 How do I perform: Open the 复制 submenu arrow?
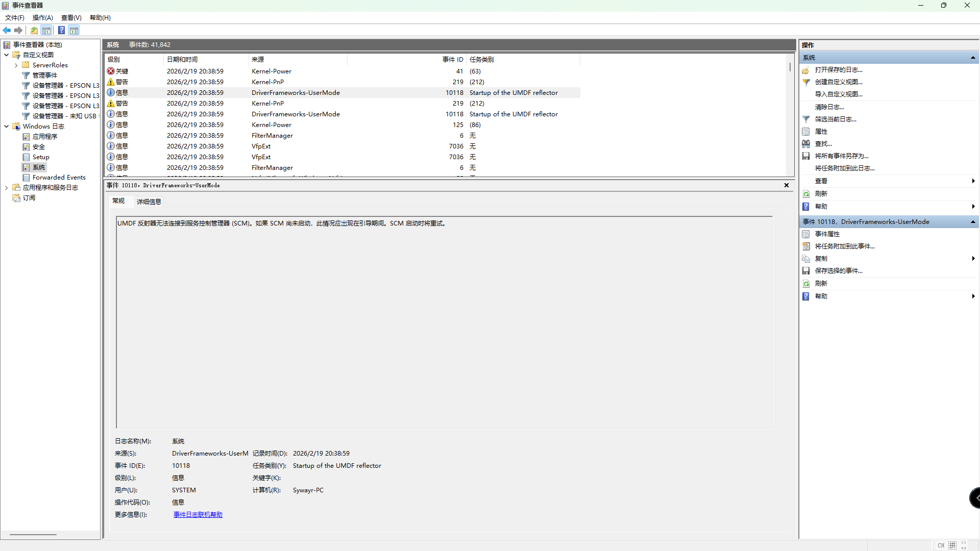tap(973, 259)
